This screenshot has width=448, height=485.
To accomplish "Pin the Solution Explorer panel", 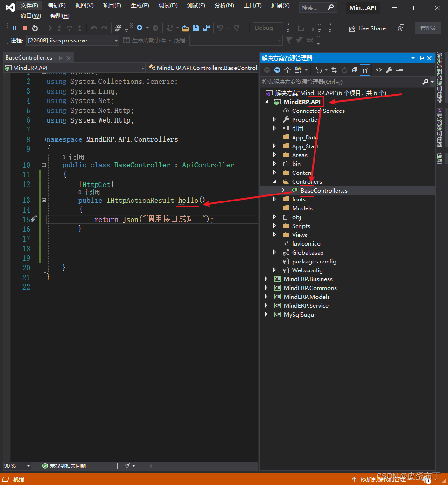I will click(421, 58).
